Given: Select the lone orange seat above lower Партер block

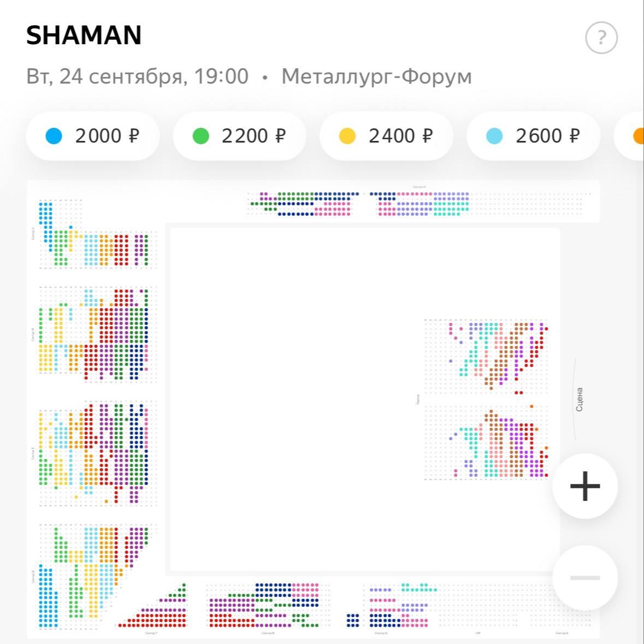Looking at the screenshot, I should click(531, 406).
